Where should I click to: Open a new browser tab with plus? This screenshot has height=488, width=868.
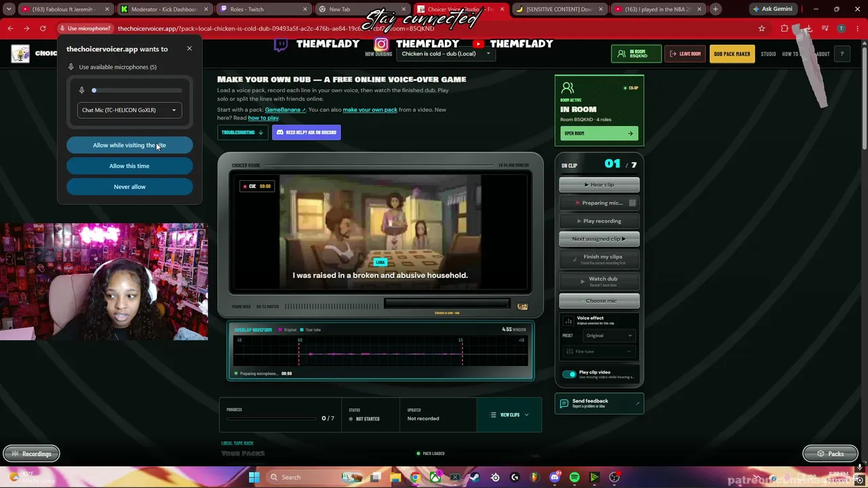[x=715, y=9]
